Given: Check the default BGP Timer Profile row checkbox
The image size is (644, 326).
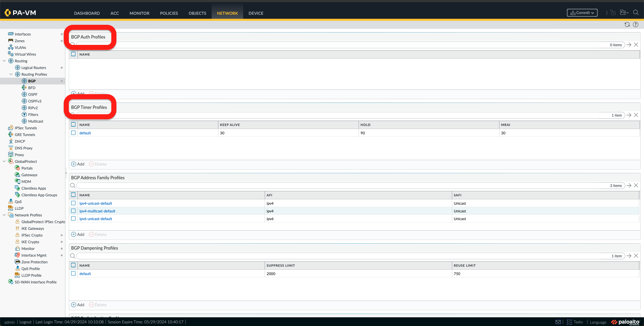Looking at the screenshot, I should click(x=73, y=133).
